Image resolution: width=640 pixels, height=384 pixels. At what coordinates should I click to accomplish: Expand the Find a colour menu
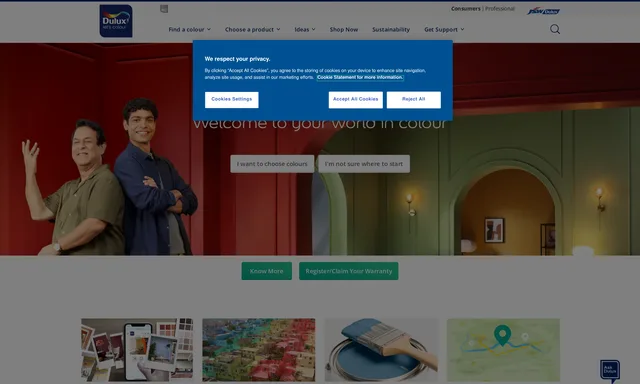tap(189, 29)
